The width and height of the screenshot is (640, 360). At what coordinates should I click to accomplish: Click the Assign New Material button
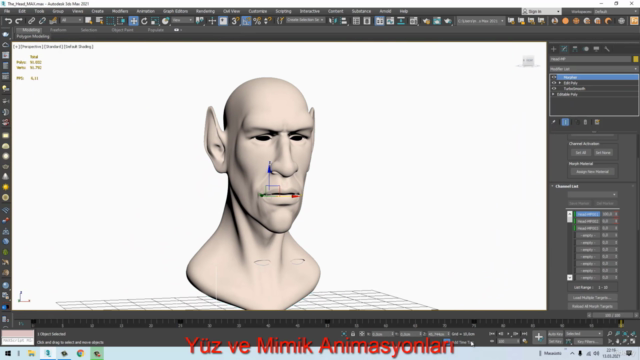pos(592,172)
